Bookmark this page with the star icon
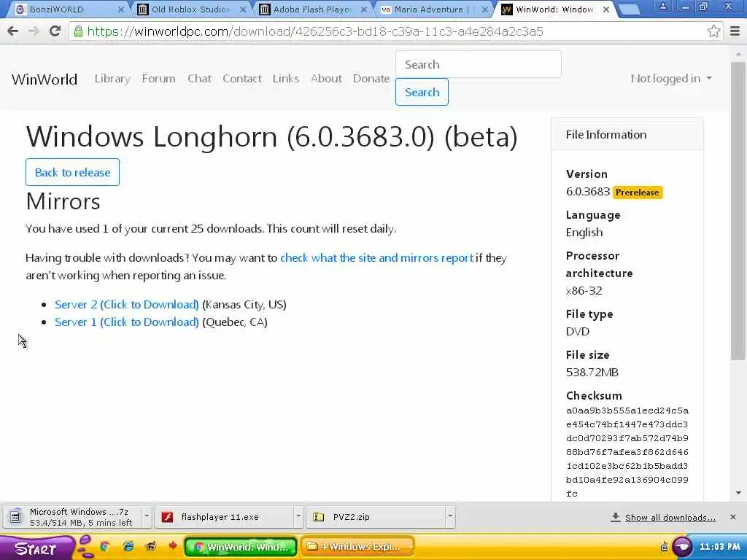 713,31
